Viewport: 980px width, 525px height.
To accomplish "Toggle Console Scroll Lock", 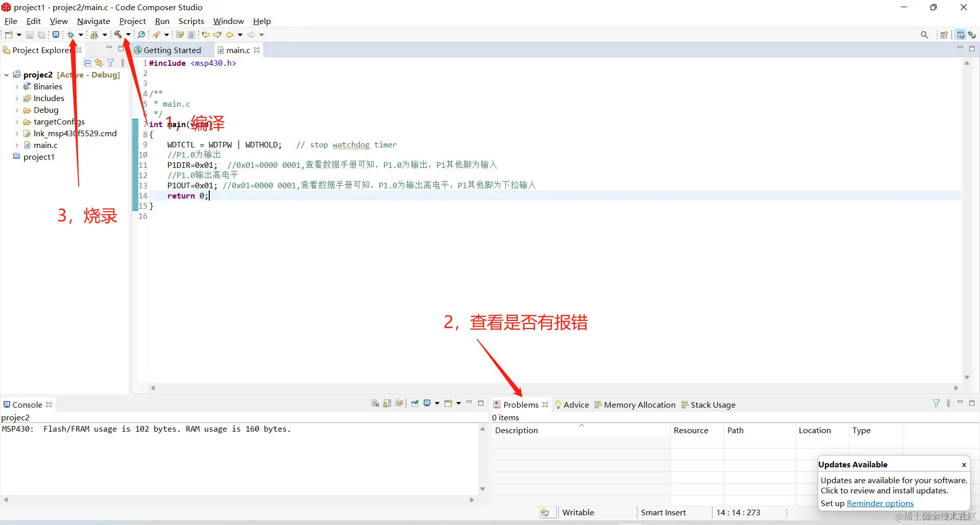I will click(387, 404).
